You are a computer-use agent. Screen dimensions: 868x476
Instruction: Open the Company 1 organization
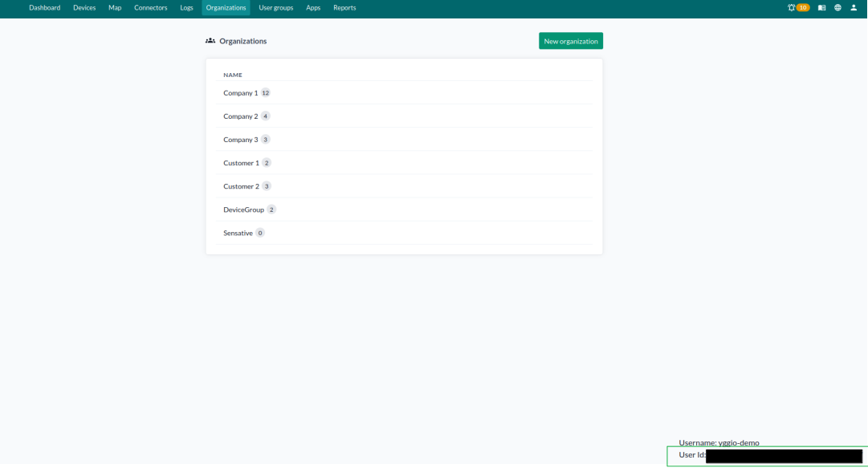[x=239, y=92]
